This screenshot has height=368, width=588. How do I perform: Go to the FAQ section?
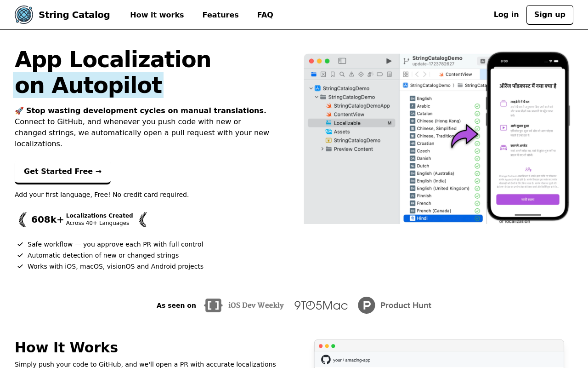click(x=265, y=15)
